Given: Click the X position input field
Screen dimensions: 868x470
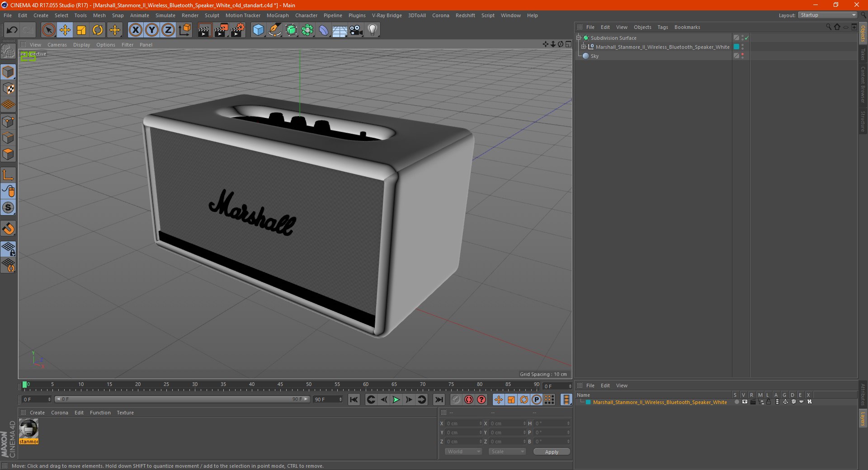Looking at the screenshot, I should (x=463, y=423).
